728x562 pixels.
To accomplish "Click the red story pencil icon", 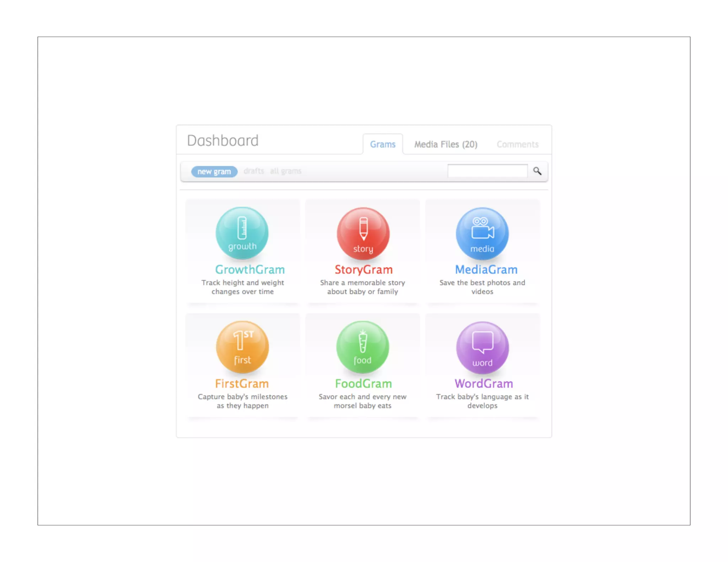I will click(363, 234).
